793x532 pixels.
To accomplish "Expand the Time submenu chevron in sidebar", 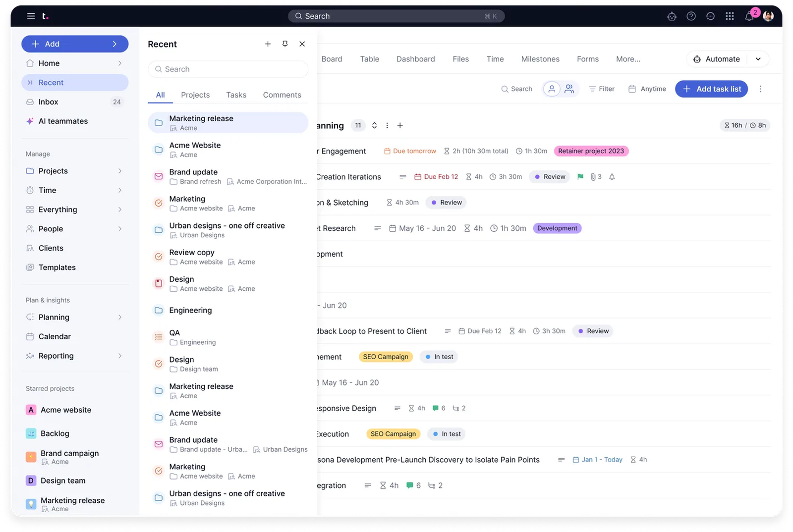I will click(120, 191).
